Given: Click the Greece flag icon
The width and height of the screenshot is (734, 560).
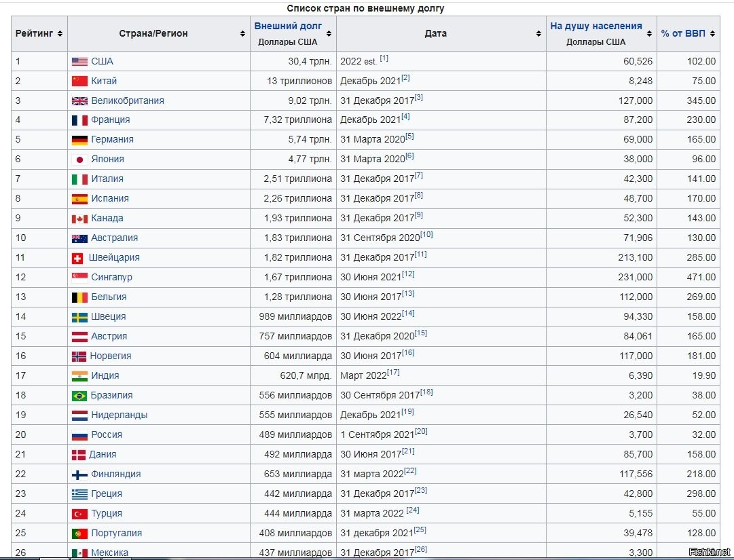Looking at the screenshot, I should tap(79, 494).
